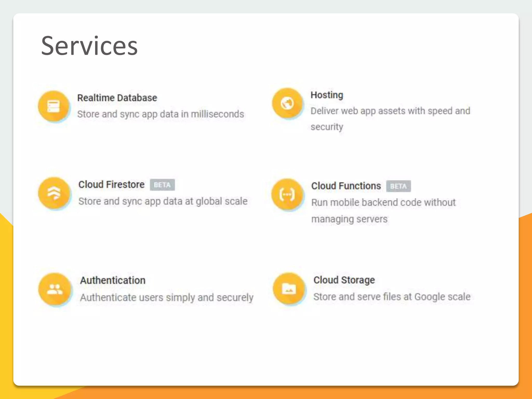
Task: Click 'Authenticate users simply and securely' text
Action: point(167,297)
